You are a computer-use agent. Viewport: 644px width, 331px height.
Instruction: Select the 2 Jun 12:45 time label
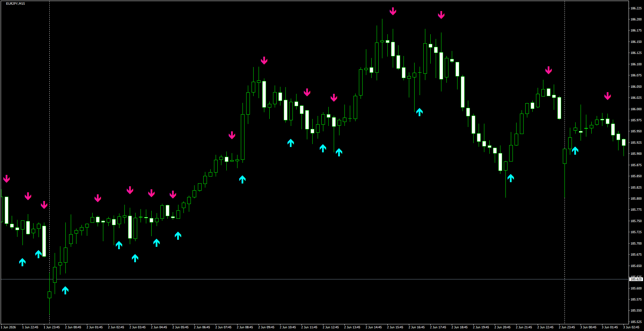(x=331, y=327)
